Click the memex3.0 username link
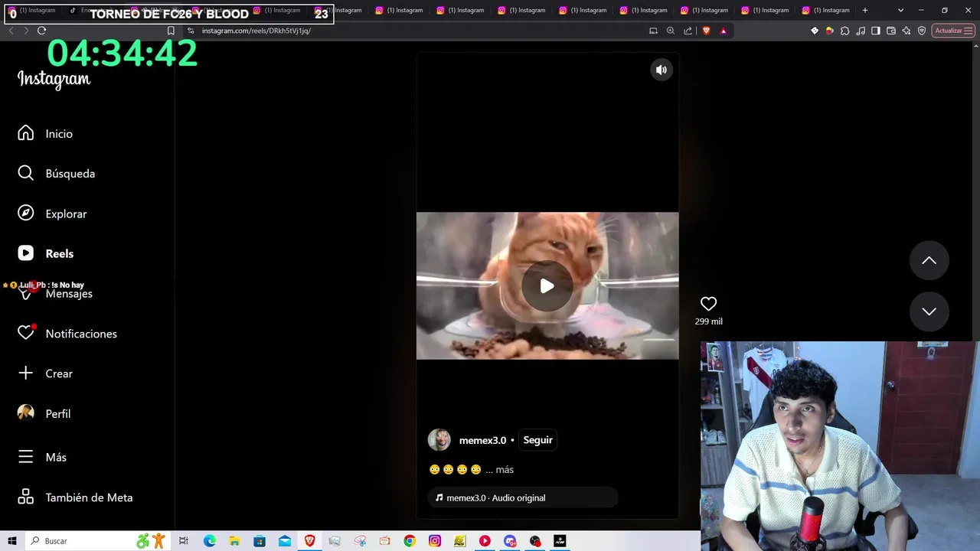 click(482, 440)
